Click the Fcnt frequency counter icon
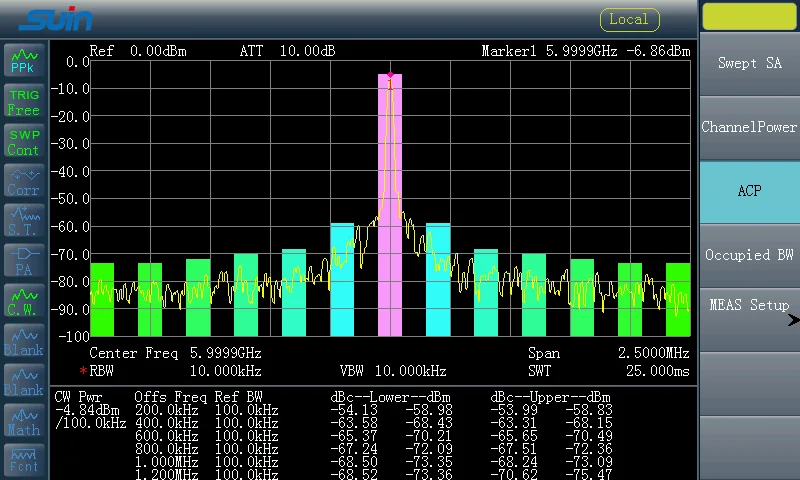800x480 pixels. tap(23, 459)
